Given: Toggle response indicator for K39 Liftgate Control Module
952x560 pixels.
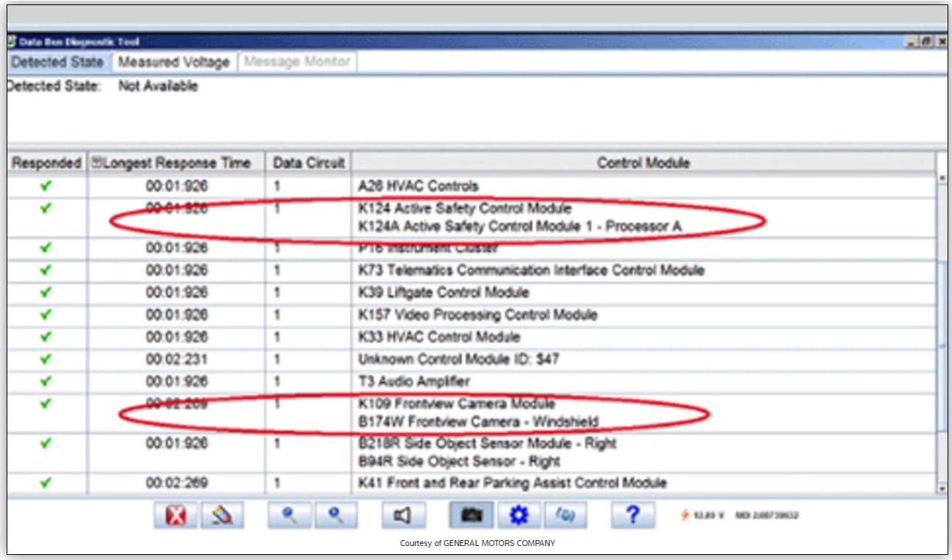Looking at the screenshot, I should [x=45, y=292].
